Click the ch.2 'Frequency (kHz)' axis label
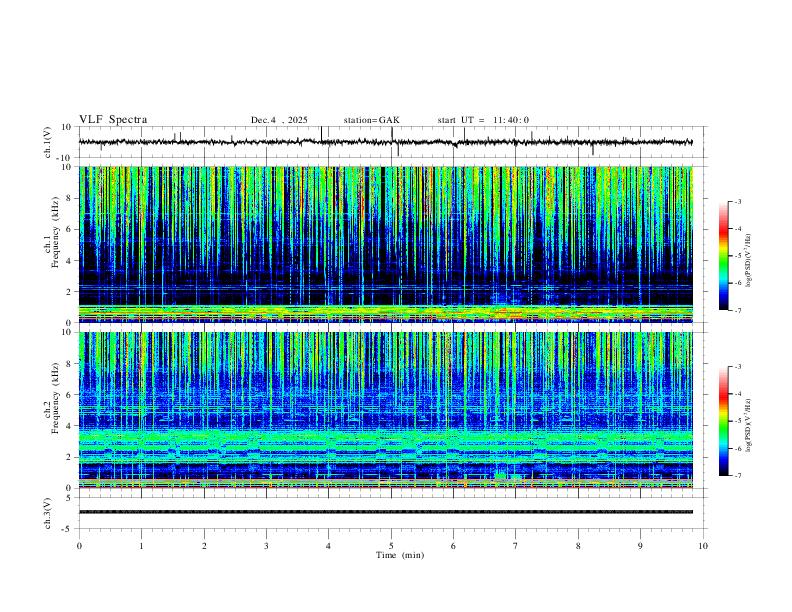Image resolution: width=792 pixels, height=612 pixels. coord(55,398)
